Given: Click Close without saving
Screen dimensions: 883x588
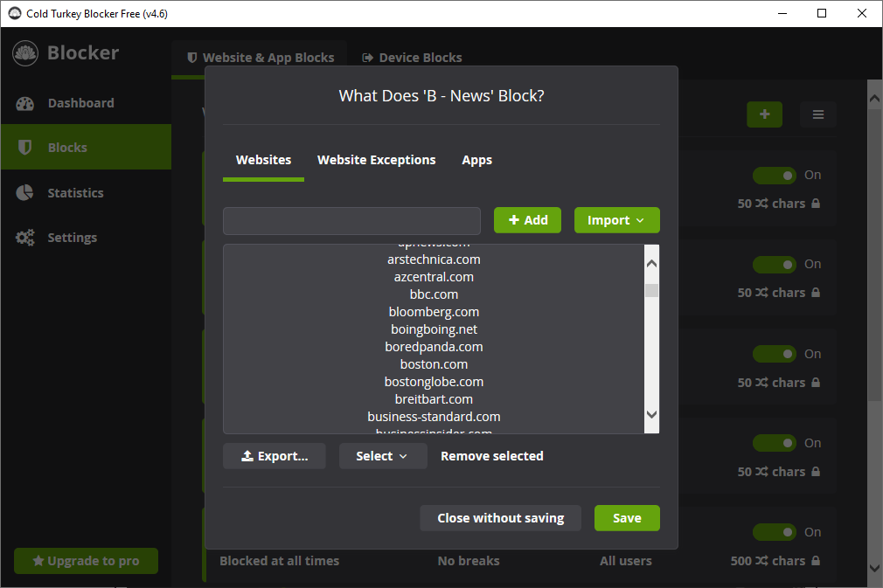Looking at the screenshot, I should coord(501,517).
